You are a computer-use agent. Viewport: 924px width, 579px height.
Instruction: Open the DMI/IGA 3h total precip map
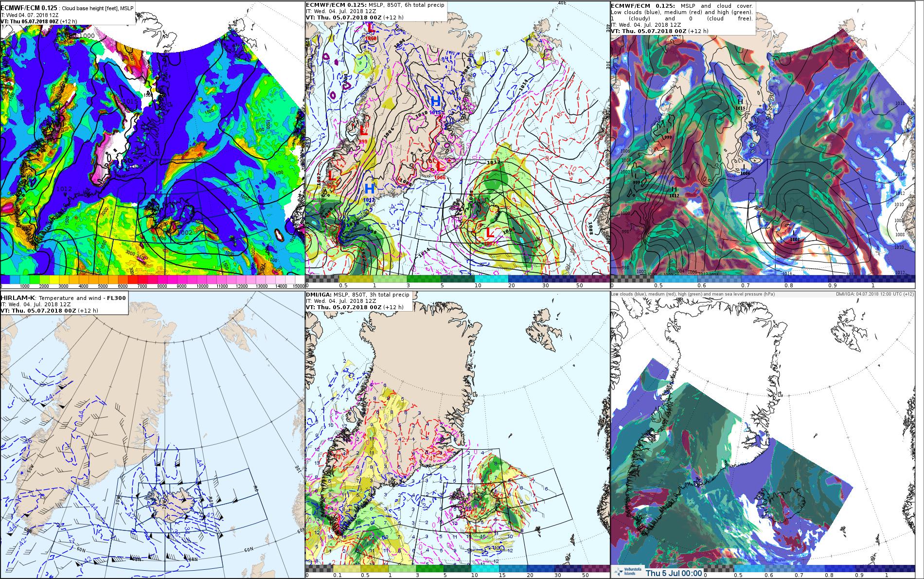[x=458, y=435]
